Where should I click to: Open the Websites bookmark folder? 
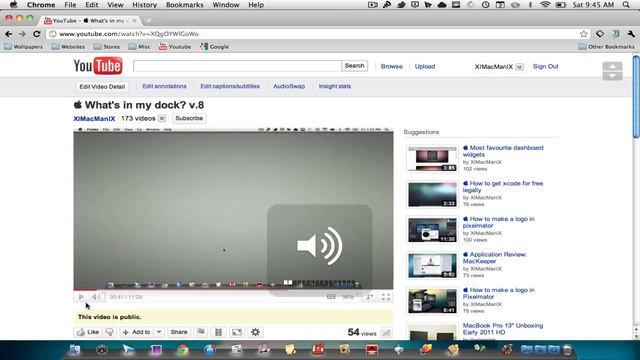[x=69, y=47]
